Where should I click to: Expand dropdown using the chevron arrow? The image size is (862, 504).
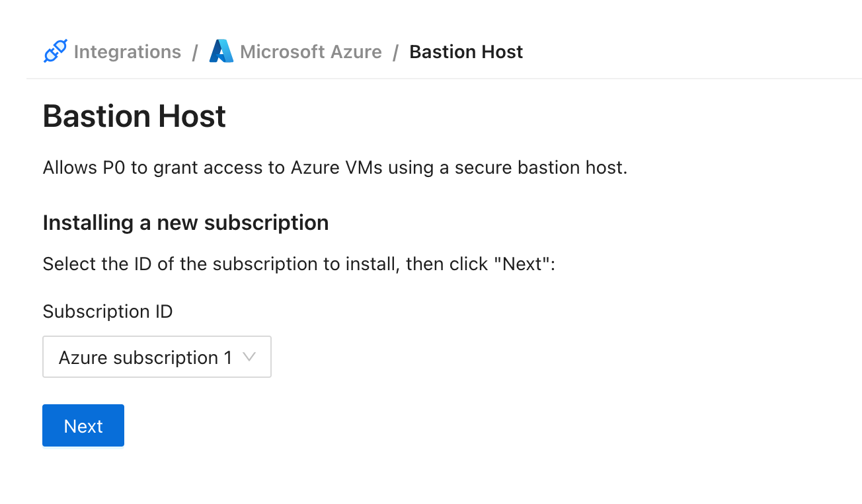click(x=249, y=357)
